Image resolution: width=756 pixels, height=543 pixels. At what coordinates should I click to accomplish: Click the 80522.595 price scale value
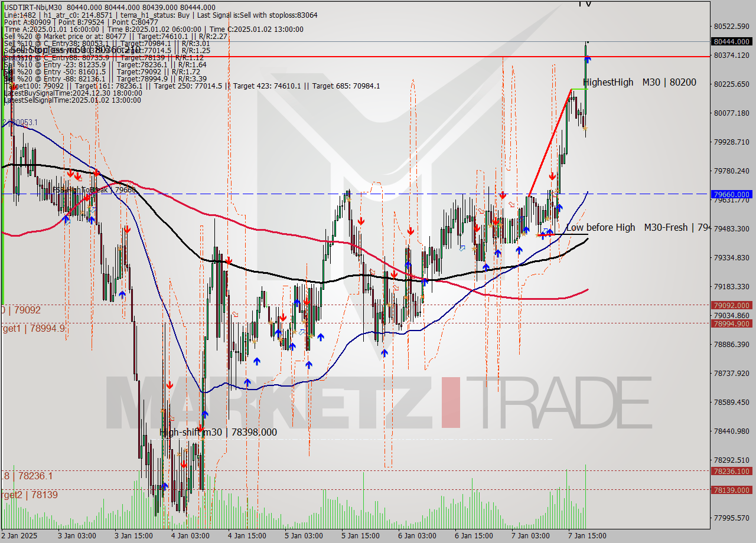731,27
